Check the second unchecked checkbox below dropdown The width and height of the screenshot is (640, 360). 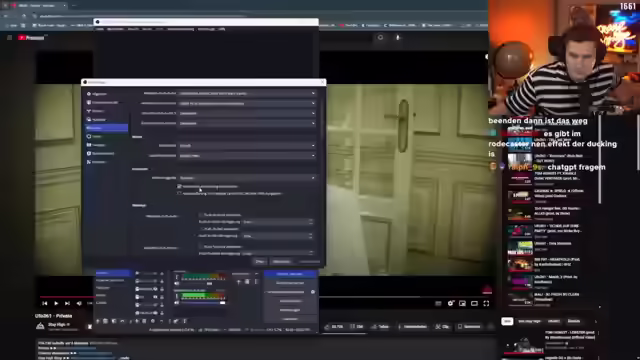(x=180, y=193)
